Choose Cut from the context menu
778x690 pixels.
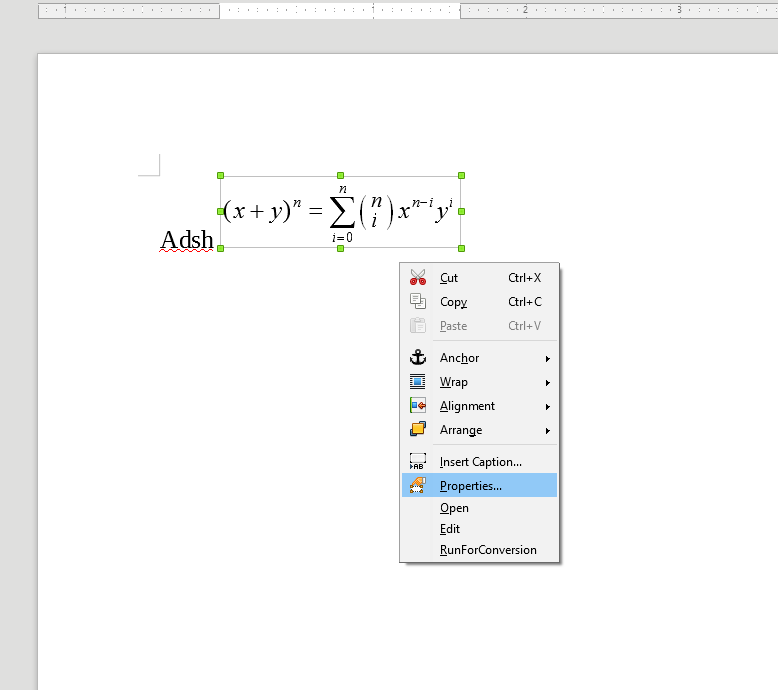[x=479, y=278]
